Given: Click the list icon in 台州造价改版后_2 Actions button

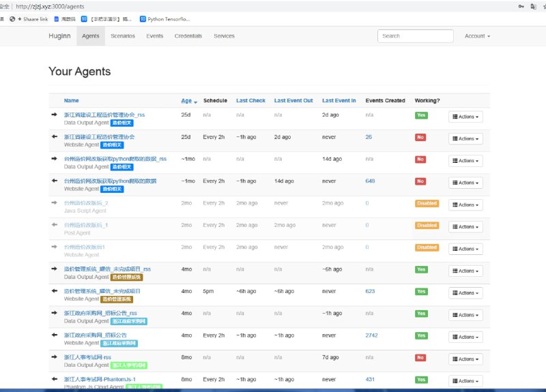Looking at the screenshot, I should (x=454, y=205).
